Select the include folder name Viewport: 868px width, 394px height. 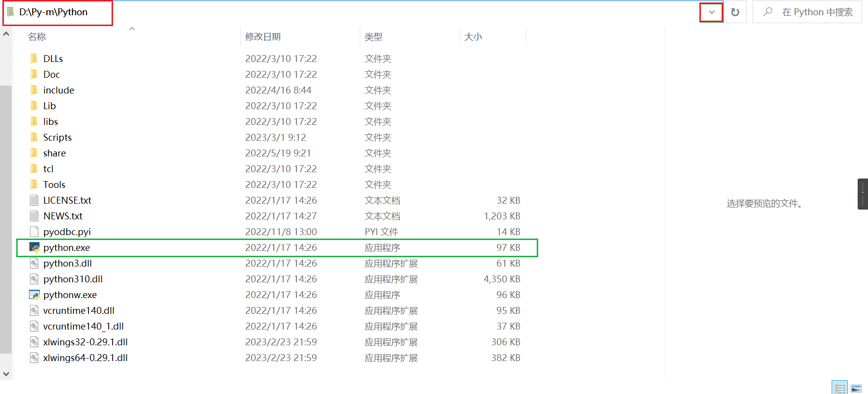[x=58, y=90]
